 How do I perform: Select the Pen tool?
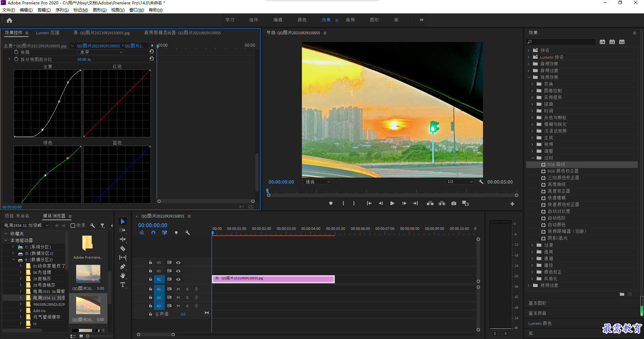click(x=123, y=267)
